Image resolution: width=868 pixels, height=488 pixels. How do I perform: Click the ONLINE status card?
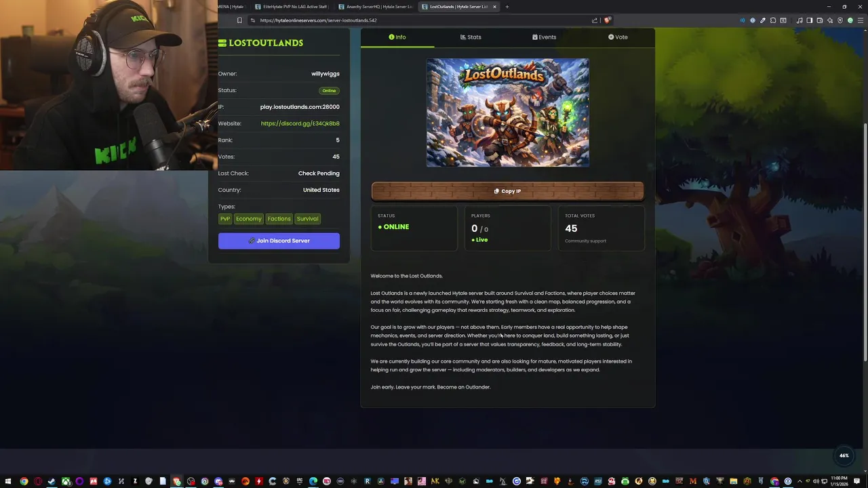[x=414, y=228]
